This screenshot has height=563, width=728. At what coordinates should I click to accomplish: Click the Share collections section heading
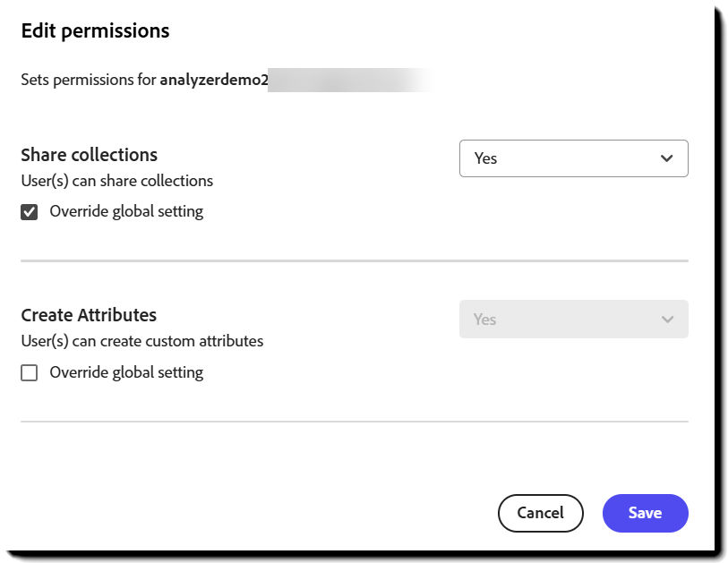[88, 154]
